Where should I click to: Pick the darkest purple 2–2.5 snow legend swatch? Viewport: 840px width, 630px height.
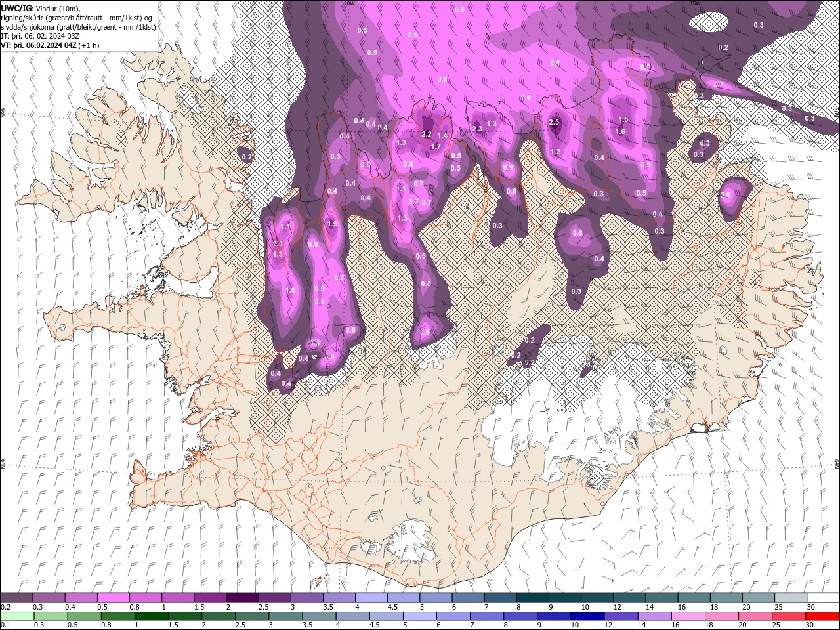pyautogui.click(x=242, y=597)
